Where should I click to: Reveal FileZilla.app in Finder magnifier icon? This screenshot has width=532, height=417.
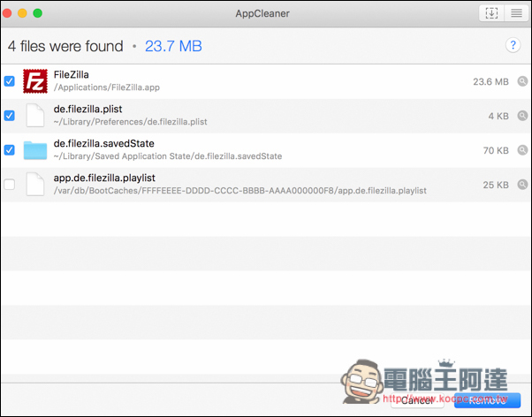[522, 81]
